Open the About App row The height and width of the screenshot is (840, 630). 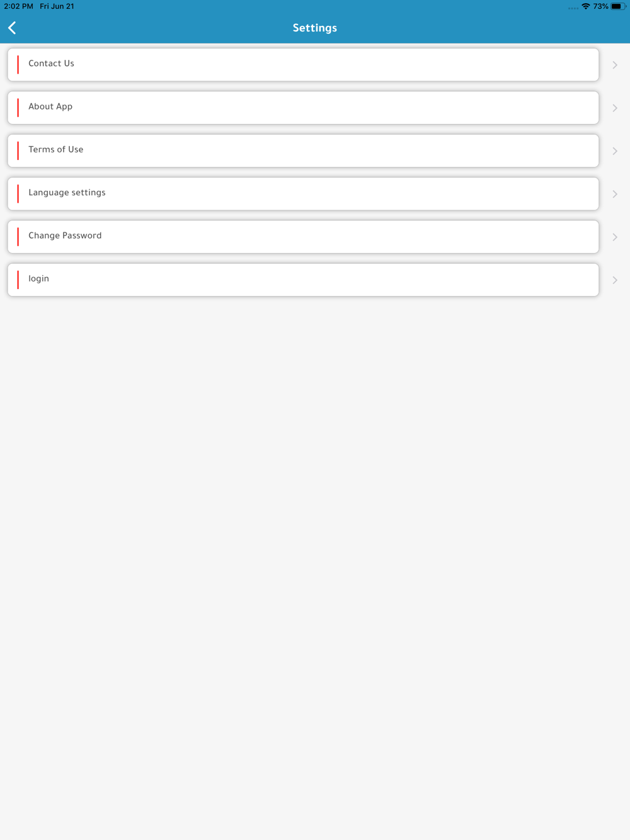click(x=303, y=108)
